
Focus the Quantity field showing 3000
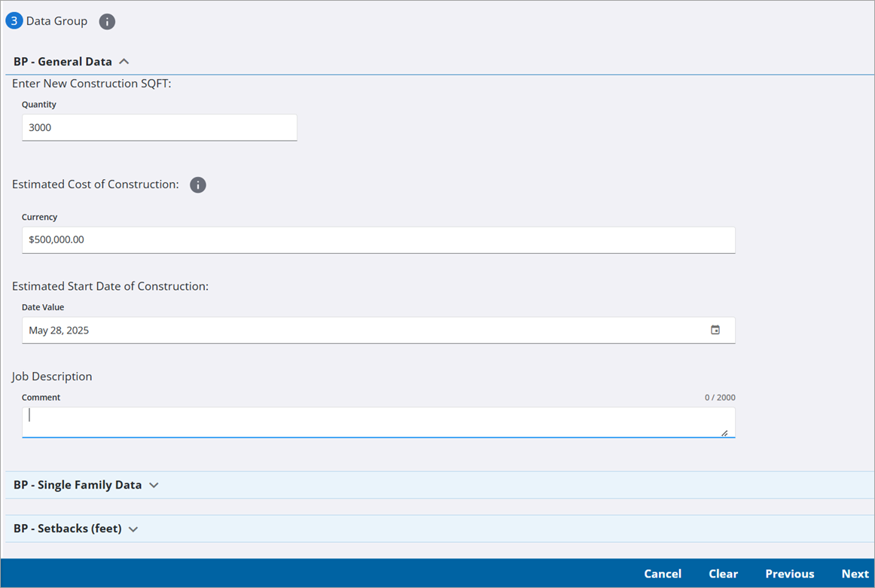159,128
